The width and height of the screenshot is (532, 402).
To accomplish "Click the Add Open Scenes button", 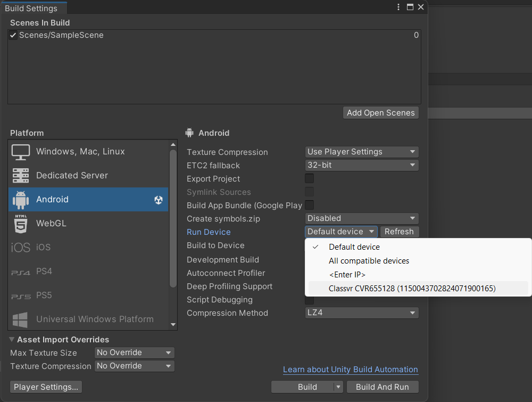I will tap(380, 113).
